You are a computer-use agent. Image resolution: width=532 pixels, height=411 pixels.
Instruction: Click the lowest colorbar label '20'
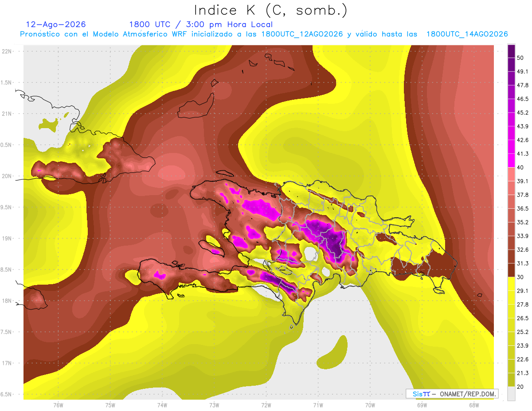pyautogui.click(x=520, y=387)
